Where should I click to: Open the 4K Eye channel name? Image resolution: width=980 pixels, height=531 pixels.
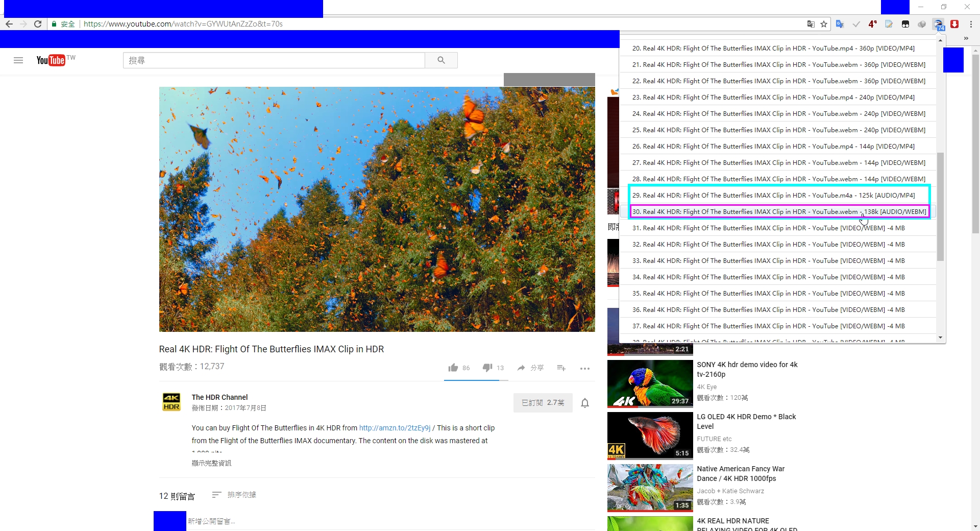click(707, 387)
